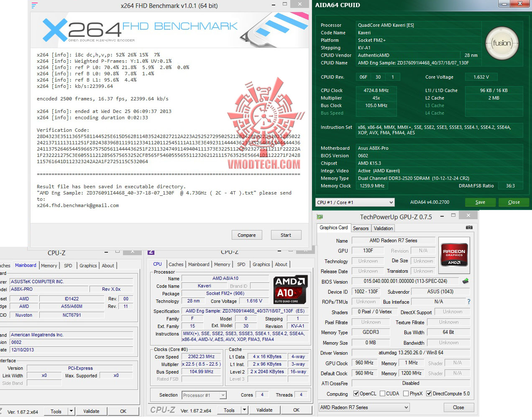The width and height of the screenshot is (532, 420).
Task: Click the Compare button in x264 benchmark
Action: [x=247, y=235]
